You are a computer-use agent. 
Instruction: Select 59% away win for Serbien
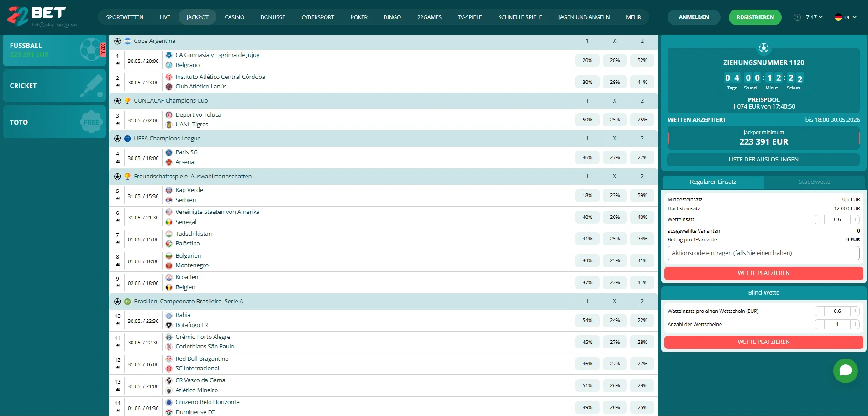pos(642,195)
